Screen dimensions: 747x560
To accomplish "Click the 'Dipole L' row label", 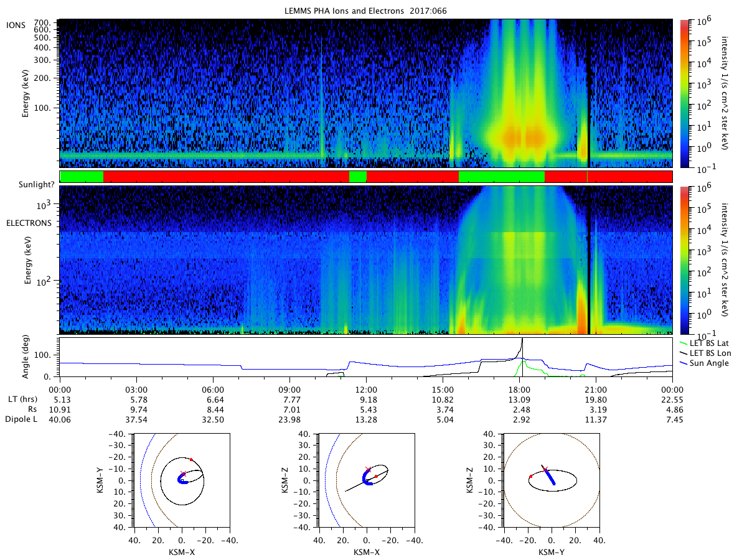I will [x=21, y=420].
